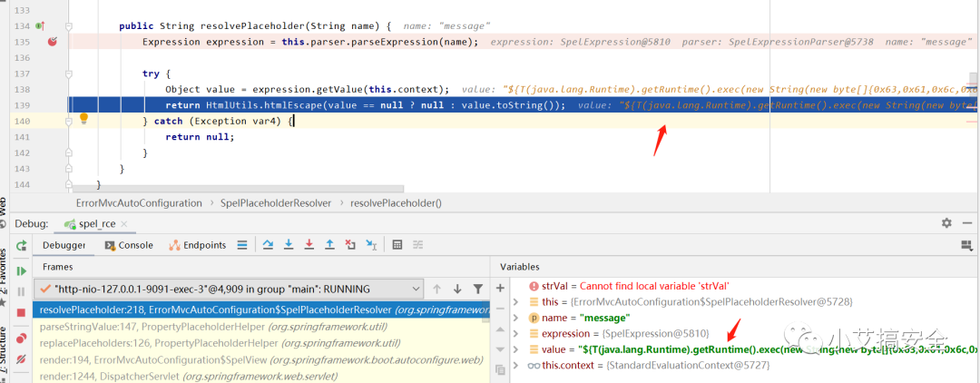The image size is (980, 383).
Task: Switch to the Debugger tab
Action: click(x=64, y=245)
